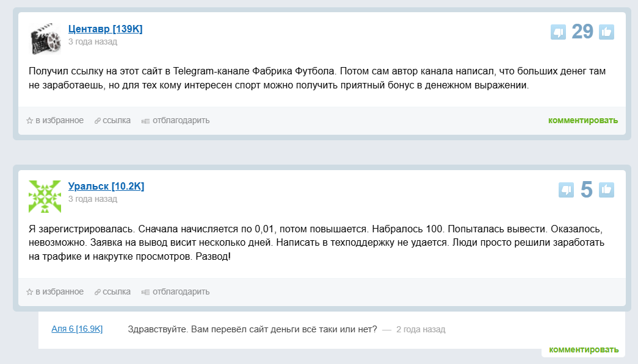Open Центавр's film-reel avatar

(x=45, y=38)
